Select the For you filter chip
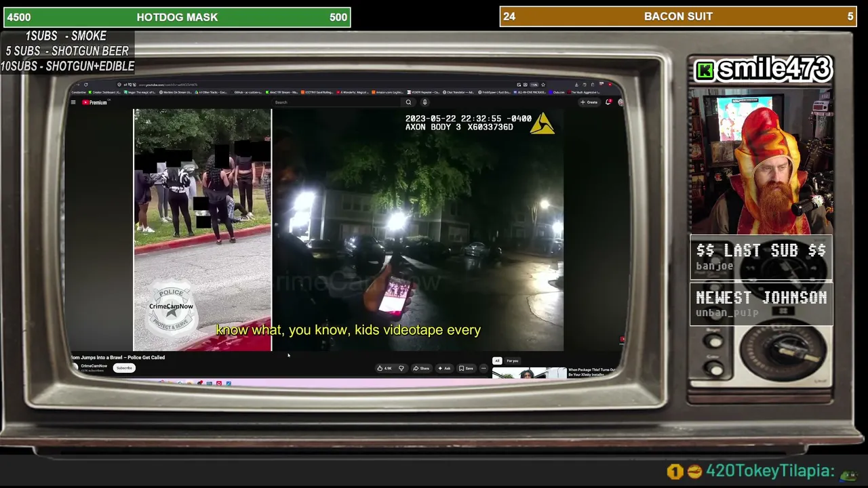Viewport: 868px width, 488px height. (x=513, y=361)
